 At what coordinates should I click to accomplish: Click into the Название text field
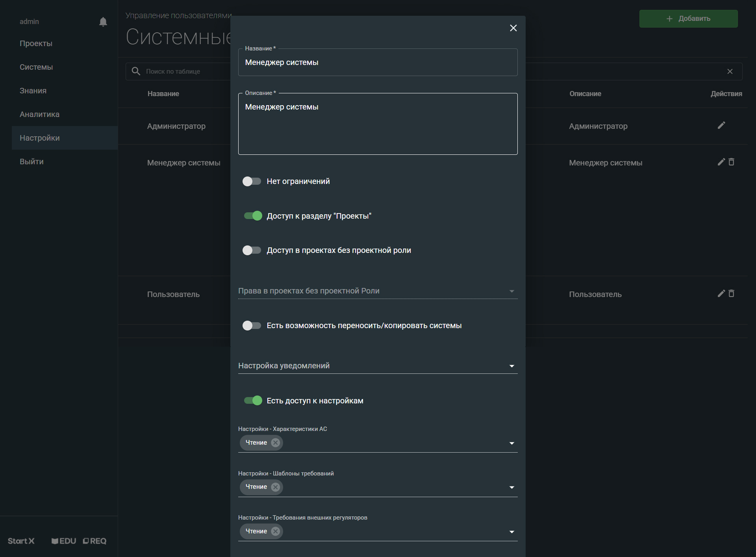377,63
